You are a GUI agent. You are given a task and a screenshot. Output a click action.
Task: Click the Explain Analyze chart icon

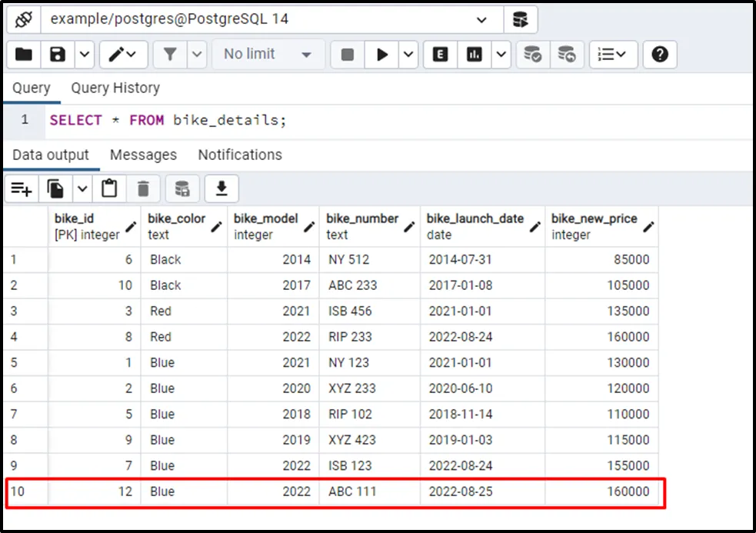tap(475, 55)
